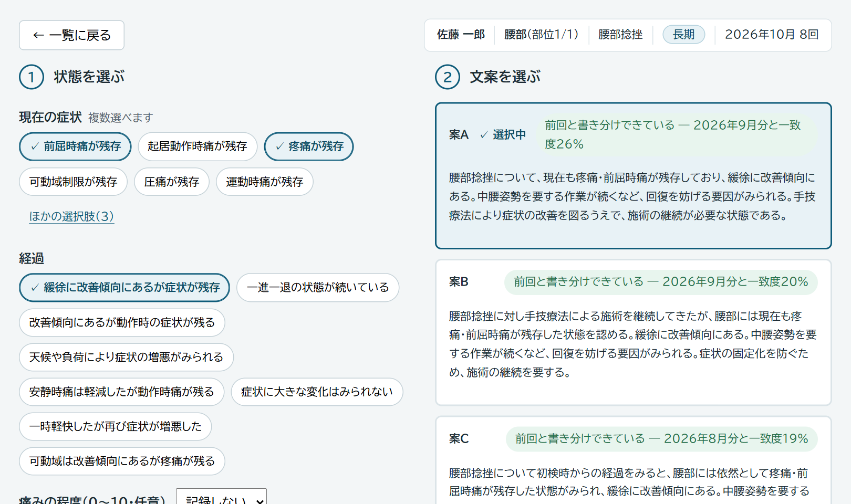
Task: Choose 一時軽快したが再び症状が増悪した option
Action: 116,426
